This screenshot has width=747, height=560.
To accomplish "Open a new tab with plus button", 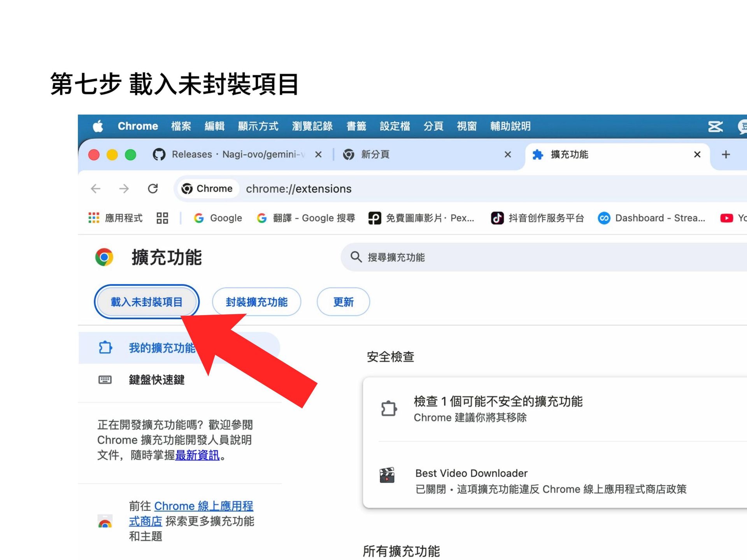I will pyautogui.click(x=726, y=154).
